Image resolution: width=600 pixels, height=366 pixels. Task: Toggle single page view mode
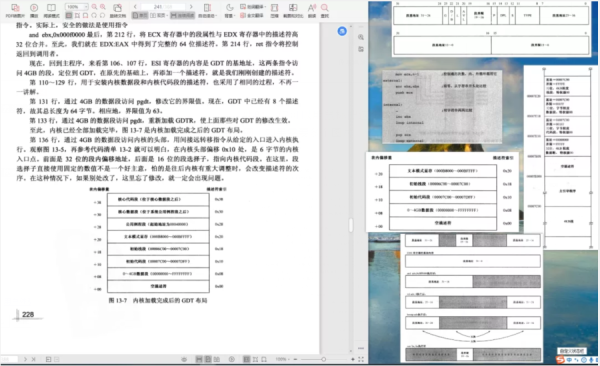click(140, 15)
